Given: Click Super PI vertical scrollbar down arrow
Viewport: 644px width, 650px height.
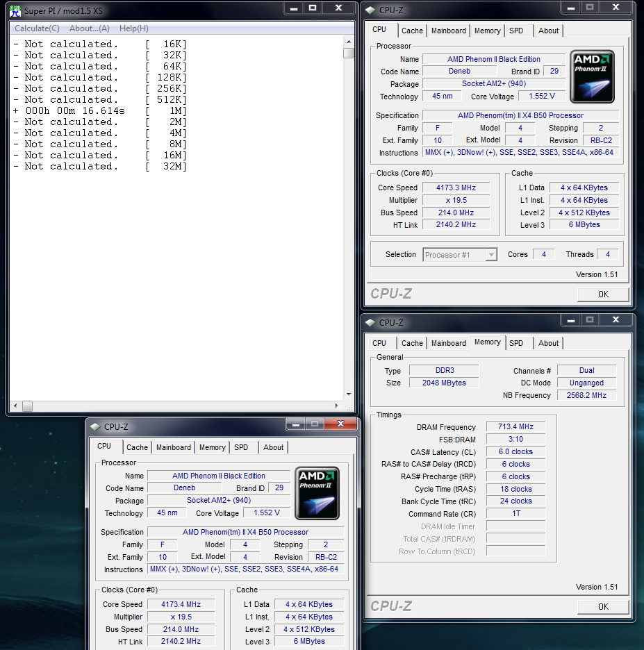Looking at the screenshot, I should point(349,394).
